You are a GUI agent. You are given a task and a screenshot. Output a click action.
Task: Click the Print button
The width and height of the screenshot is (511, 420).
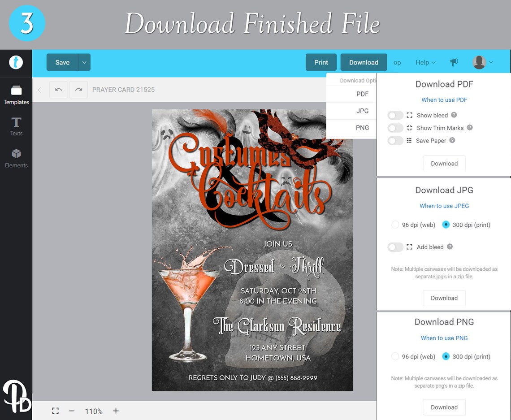321,62
